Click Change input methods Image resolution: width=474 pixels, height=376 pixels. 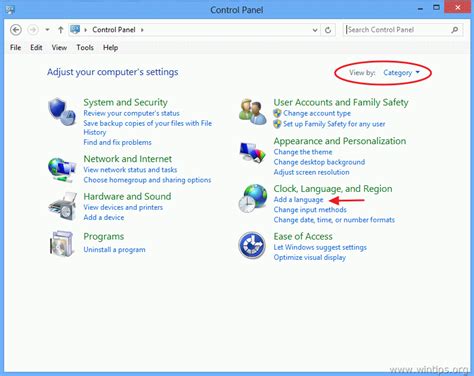[310, 210]
